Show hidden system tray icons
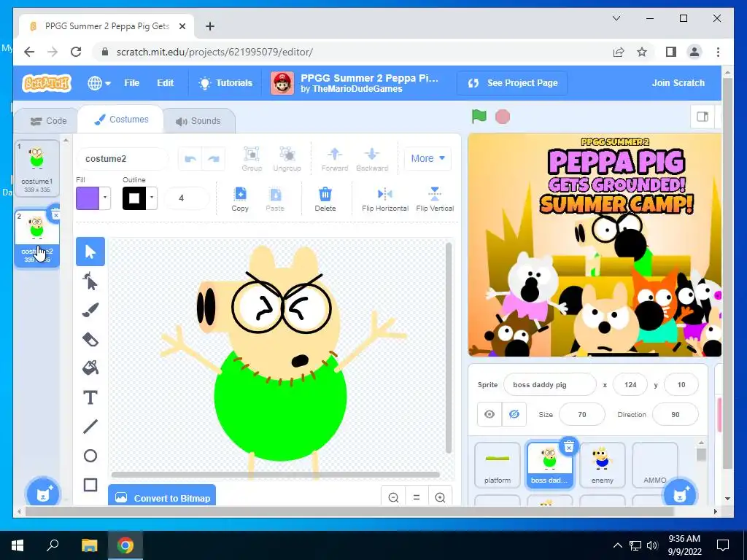Screen dimensions: 747x560 617,545
